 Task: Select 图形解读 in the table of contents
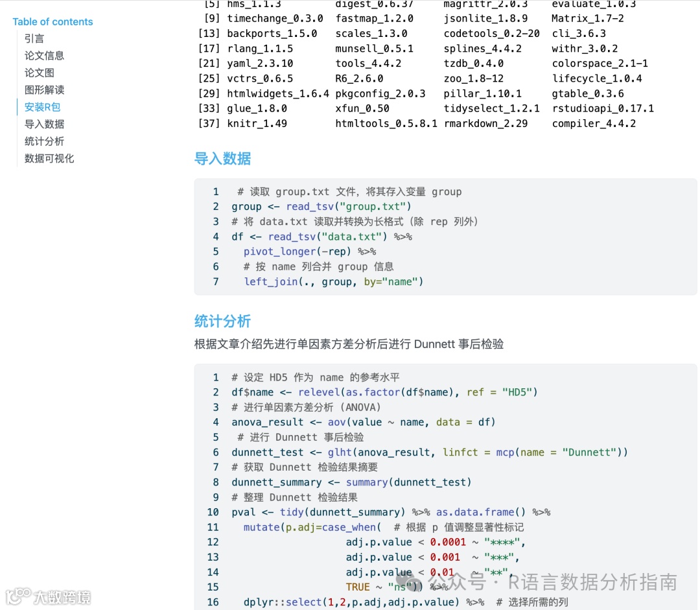(x=44, y=89)
